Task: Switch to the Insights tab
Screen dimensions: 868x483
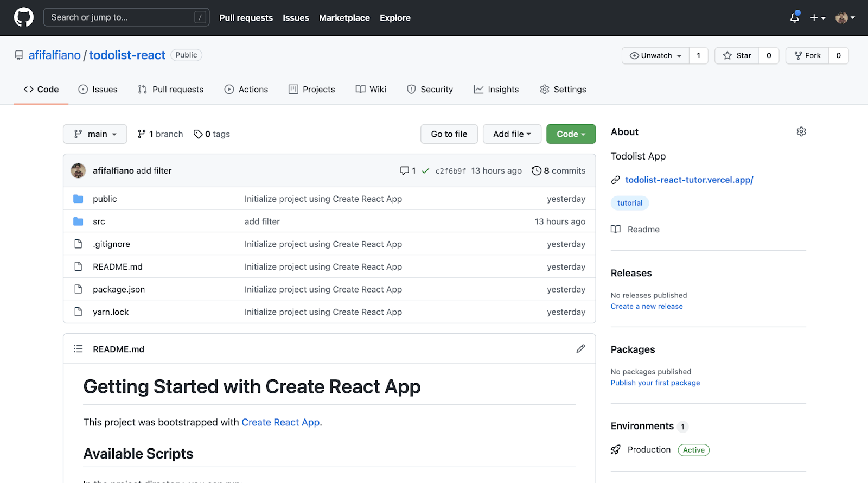Action: [496, 90]
